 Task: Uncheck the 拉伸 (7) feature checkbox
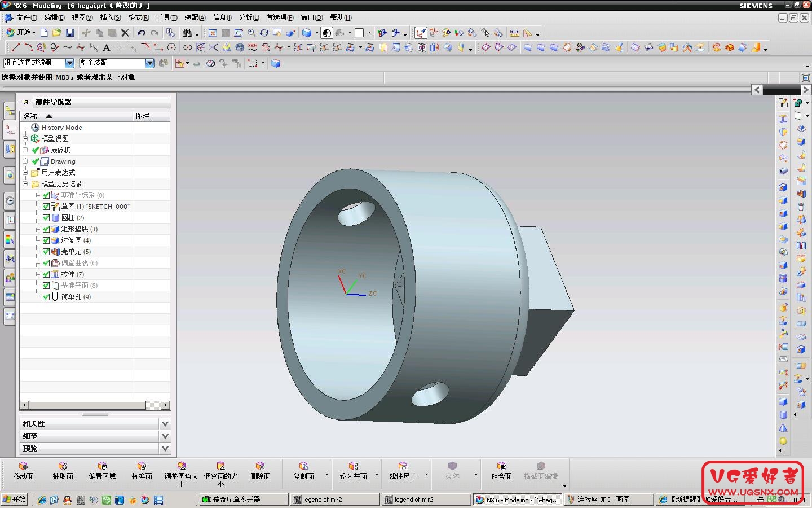click(46, 274)
